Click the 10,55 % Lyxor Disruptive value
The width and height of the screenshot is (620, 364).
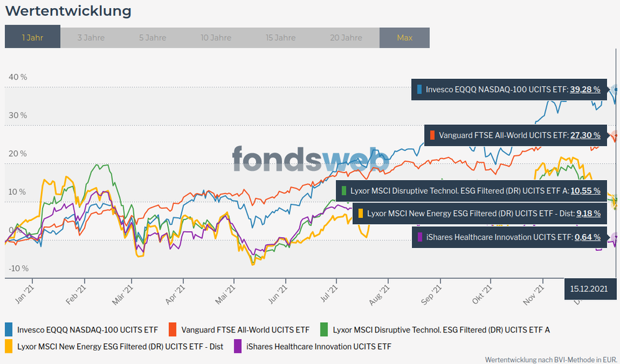(x=585, y=191)
